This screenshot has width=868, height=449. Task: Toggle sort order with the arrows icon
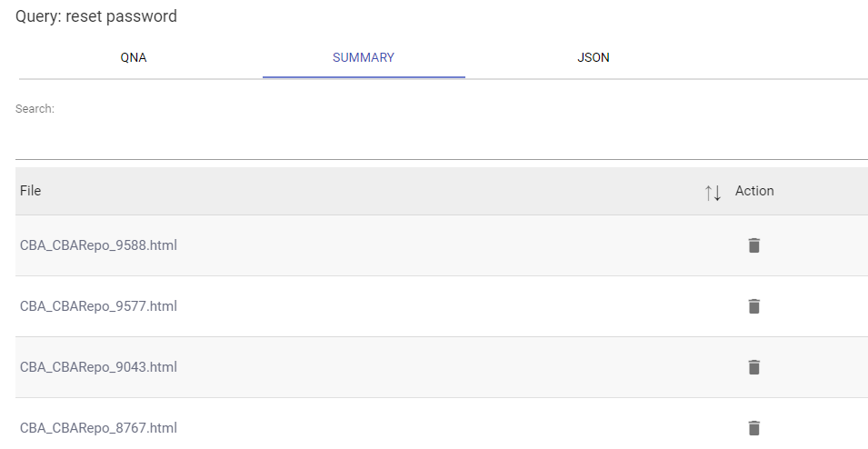[713, 192]
